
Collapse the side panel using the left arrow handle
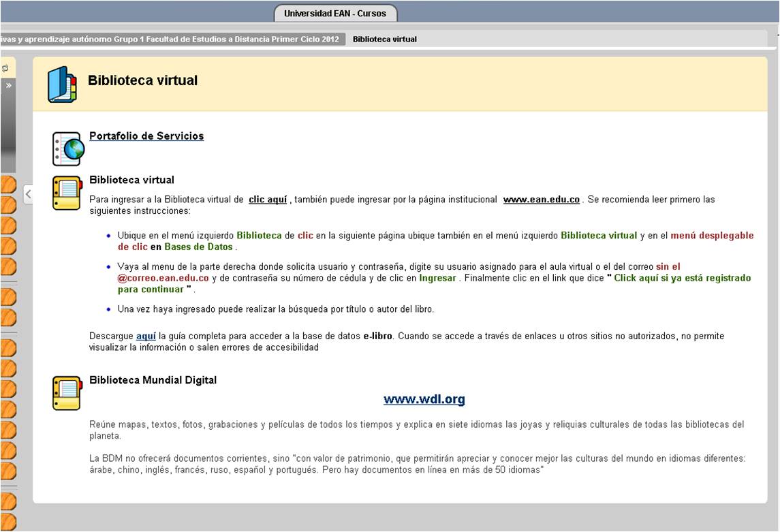tap(28, 194)
